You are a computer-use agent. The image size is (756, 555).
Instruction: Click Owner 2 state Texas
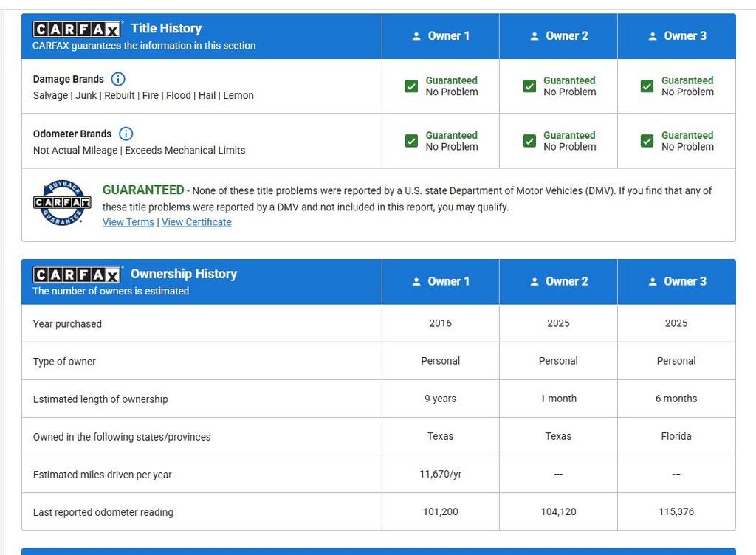point(558,436)
